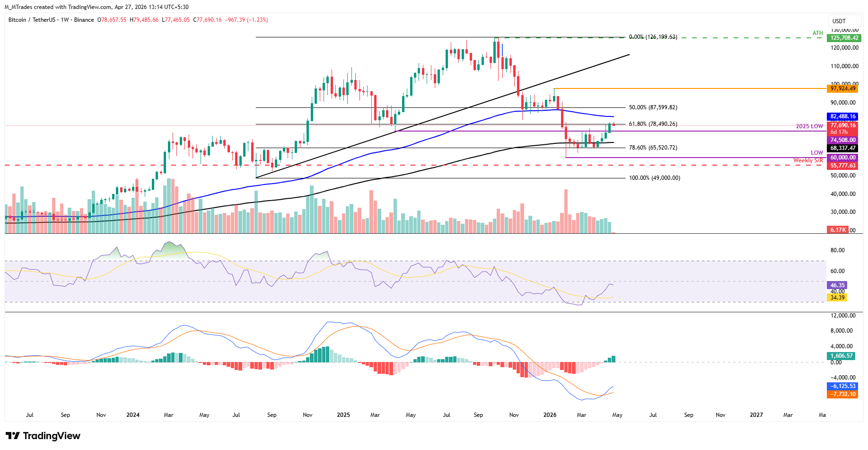This screenshot has width=868, height=450.
Task: Click the 2026 marker on the time axis
Action: (x=550, y=415)
